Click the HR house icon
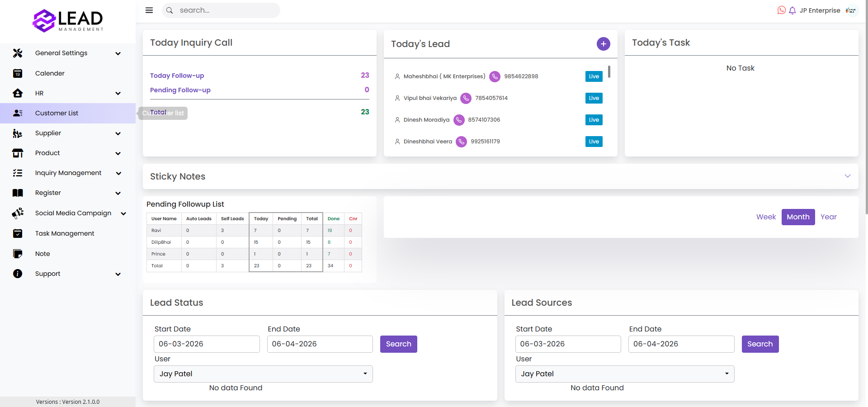The image size is (868, 407). point(18,93)
